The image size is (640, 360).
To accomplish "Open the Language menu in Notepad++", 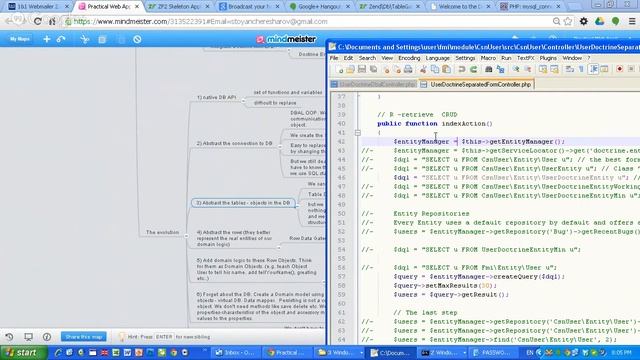I will (x=437, y=58).
